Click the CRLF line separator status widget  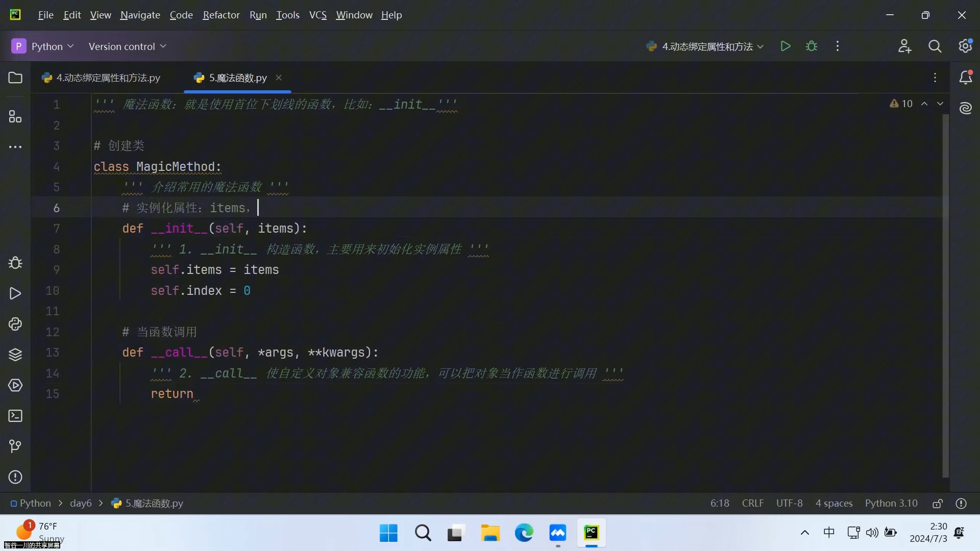tap(752, 503)
